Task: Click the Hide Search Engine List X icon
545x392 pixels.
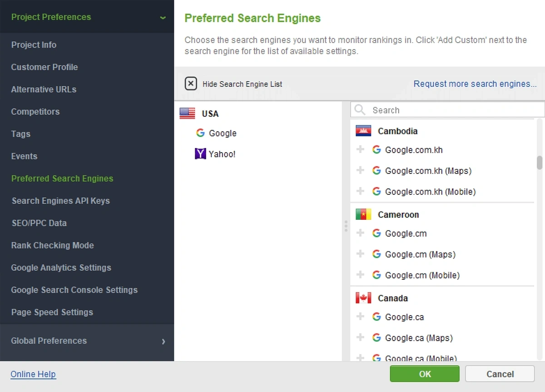Action: (x=191, y=84)
